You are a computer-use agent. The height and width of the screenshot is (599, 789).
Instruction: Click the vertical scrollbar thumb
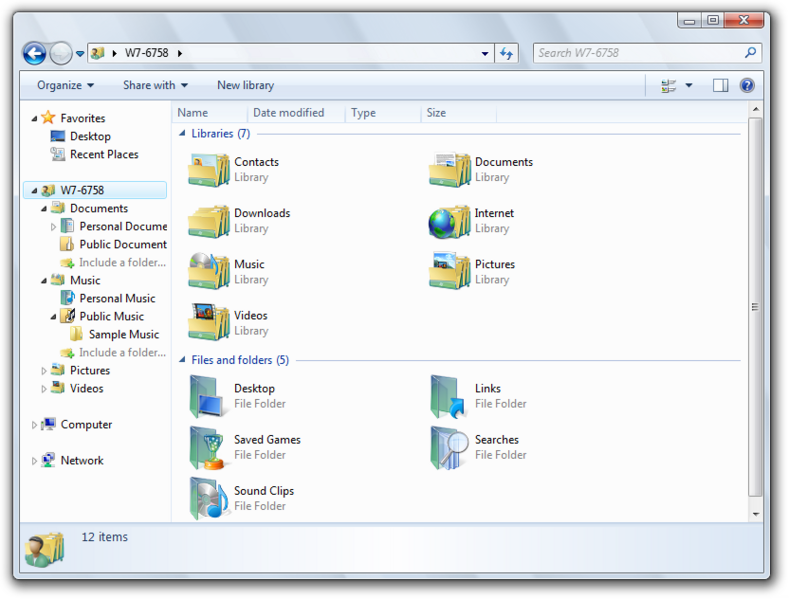[x=755, y=307]
